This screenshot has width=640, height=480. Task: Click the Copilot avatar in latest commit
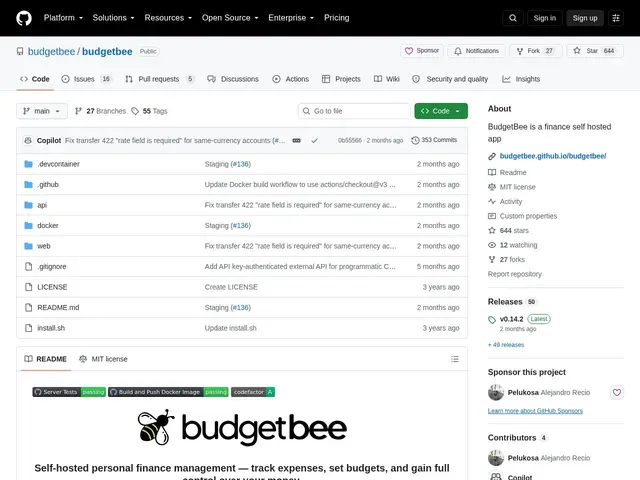coord(28,140)
